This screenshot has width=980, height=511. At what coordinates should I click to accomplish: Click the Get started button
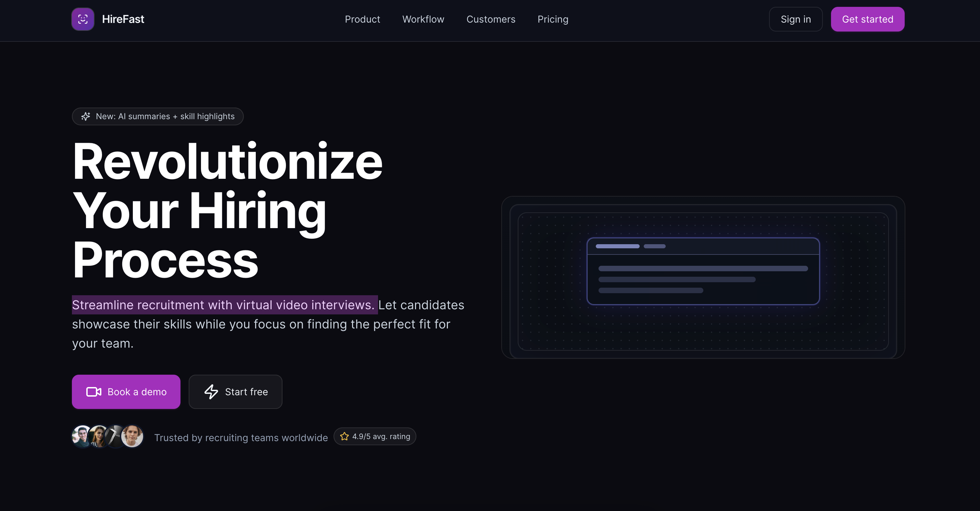click(867, 19)
